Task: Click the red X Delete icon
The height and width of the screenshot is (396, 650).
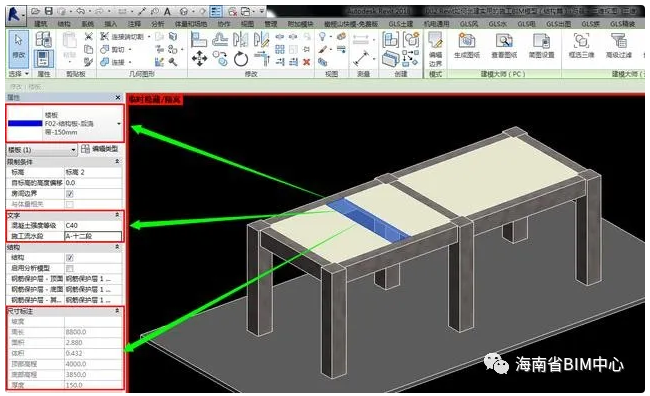Action: click(306, 62)
